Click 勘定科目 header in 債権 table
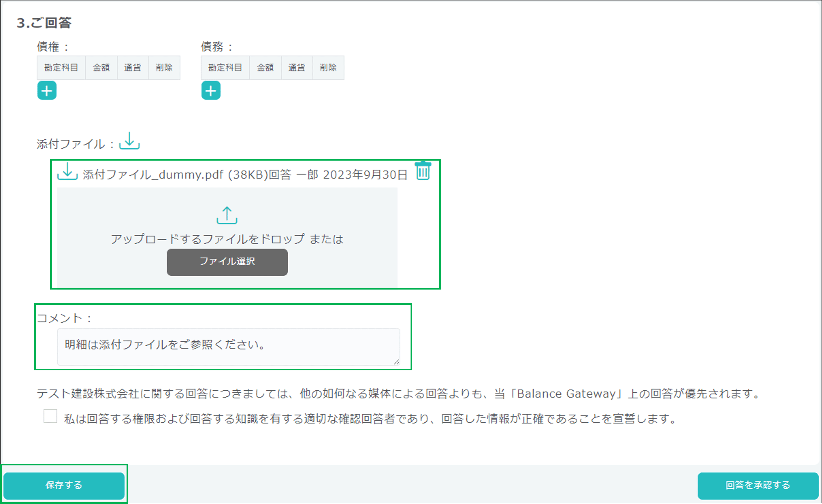 click(x=61, y=68)
